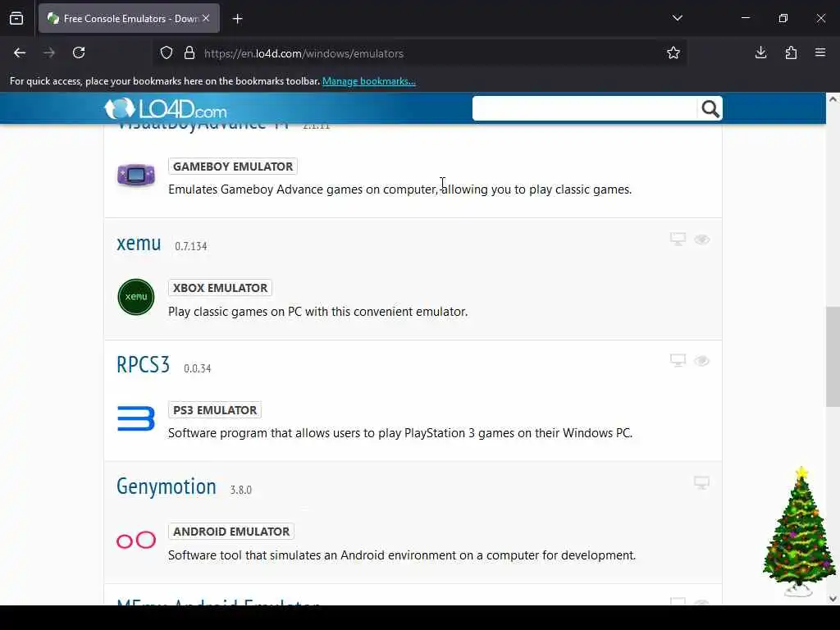
Task: Click into the LO4D search box
Action: (x=584, y=109)
